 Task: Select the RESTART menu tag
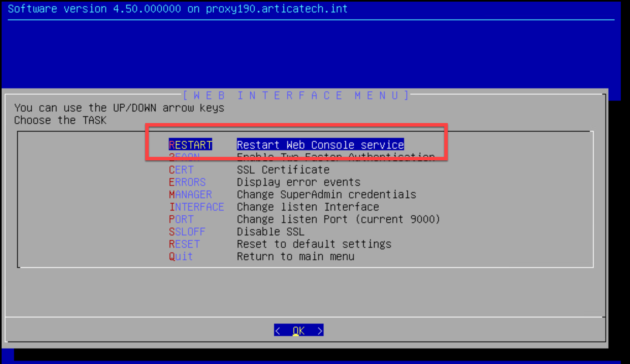pos(190,145)
